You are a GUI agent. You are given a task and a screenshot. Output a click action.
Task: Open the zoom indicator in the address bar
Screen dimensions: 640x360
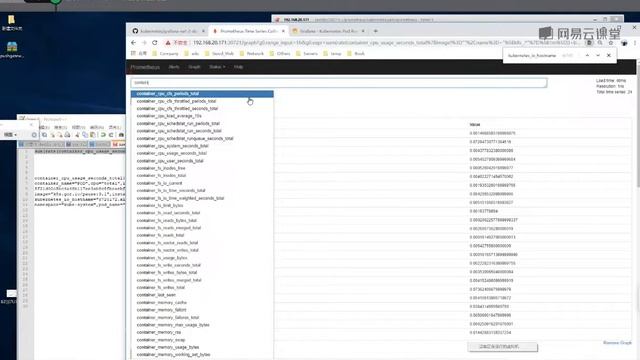(600, 43)
